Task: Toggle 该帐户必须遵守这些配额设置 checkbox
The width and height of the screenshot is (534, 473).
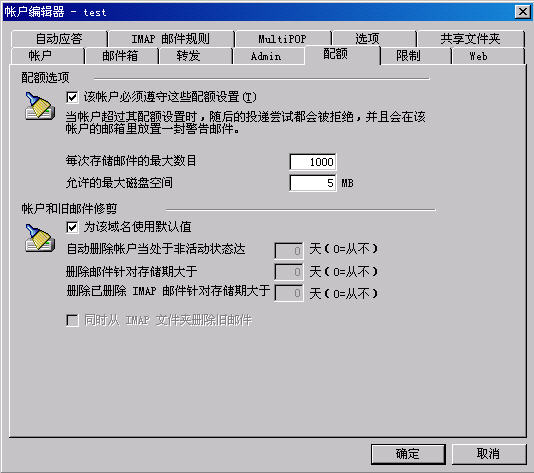Action: pos(72,97)
